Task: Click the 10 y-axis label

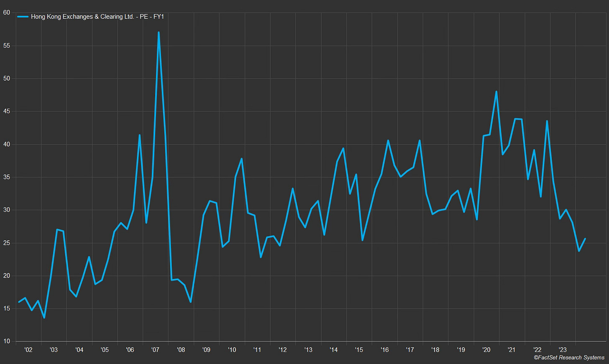Action: [7, 341]
